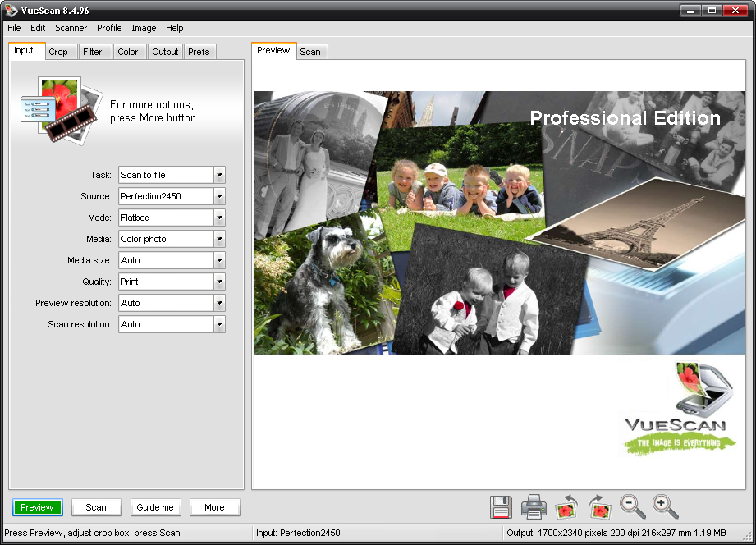Click the VueScan logo in preview pane
The height and width of the screenshot is (545, 756).
point(680,409)
